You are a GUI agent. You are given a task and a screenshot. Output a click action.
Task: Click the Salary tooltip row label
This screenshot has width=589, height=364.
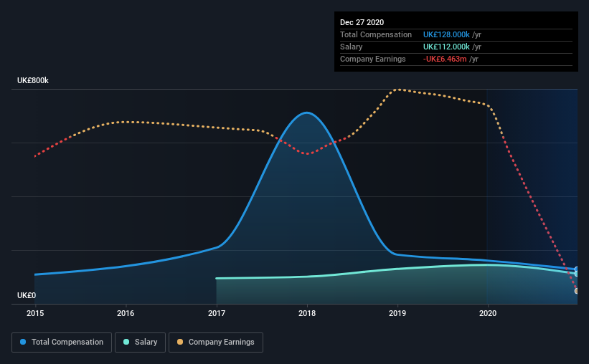click(x=352, y=47)
